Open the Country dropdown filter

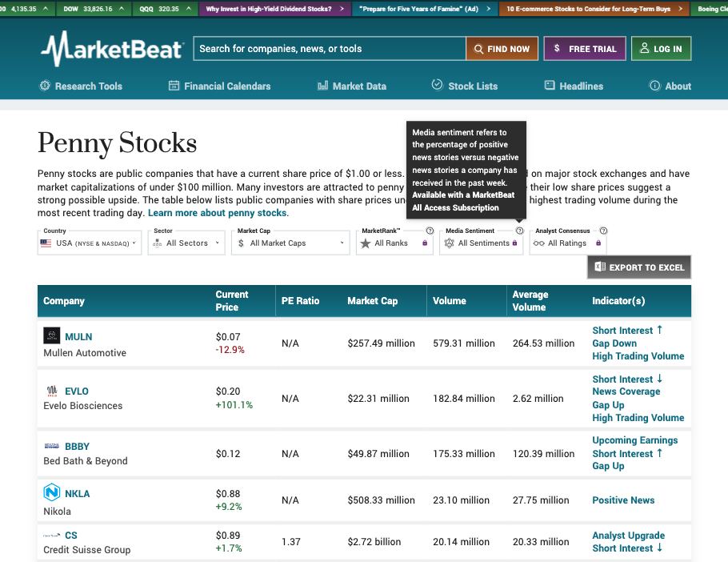(89, 243)
